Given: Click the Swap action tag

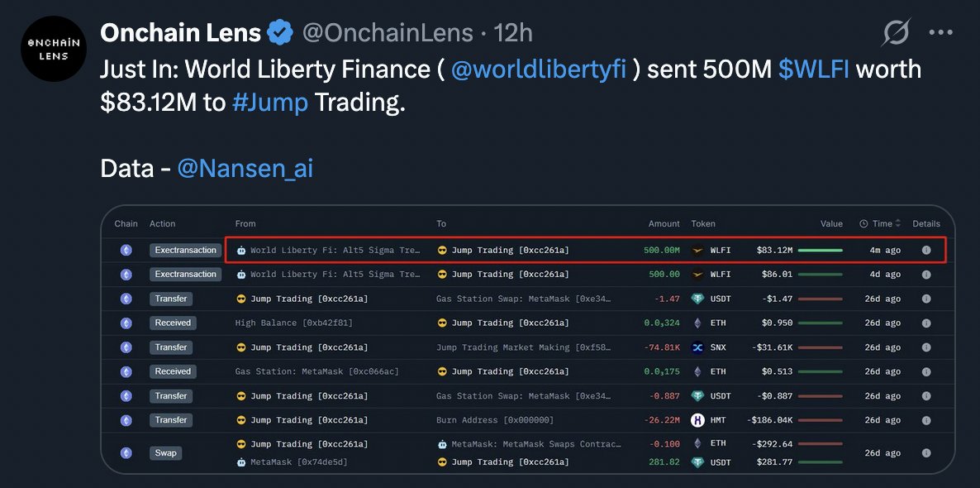Looking at the screenshot, I should 165,452.
